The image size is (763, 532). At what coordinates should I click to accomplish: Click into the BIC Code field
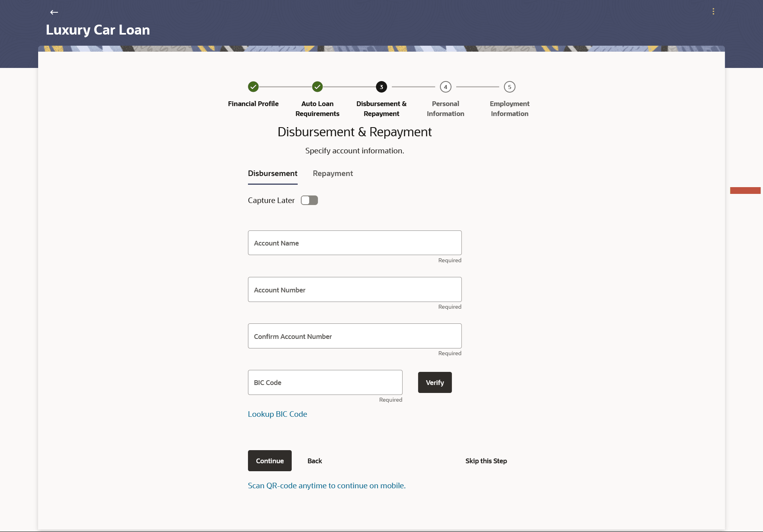click(x=325, y=383)
